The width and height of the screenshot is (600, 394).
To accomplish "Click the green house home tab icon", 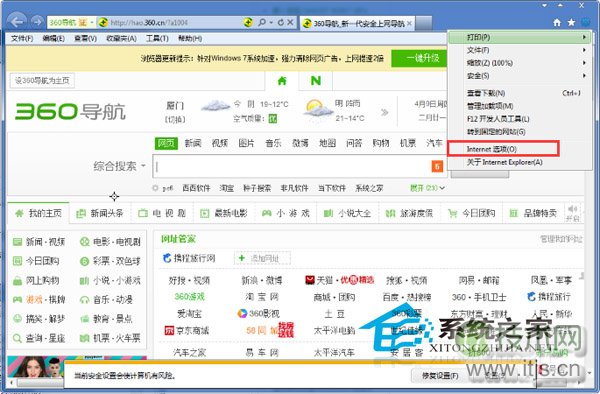I will [282, 81].
